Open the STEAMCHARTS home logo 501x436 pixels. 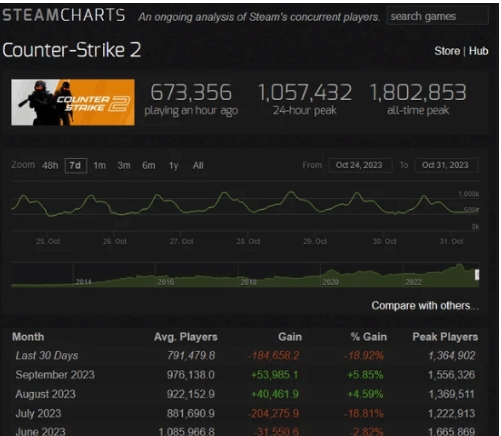pyautogui.click(x=64, y=15)
